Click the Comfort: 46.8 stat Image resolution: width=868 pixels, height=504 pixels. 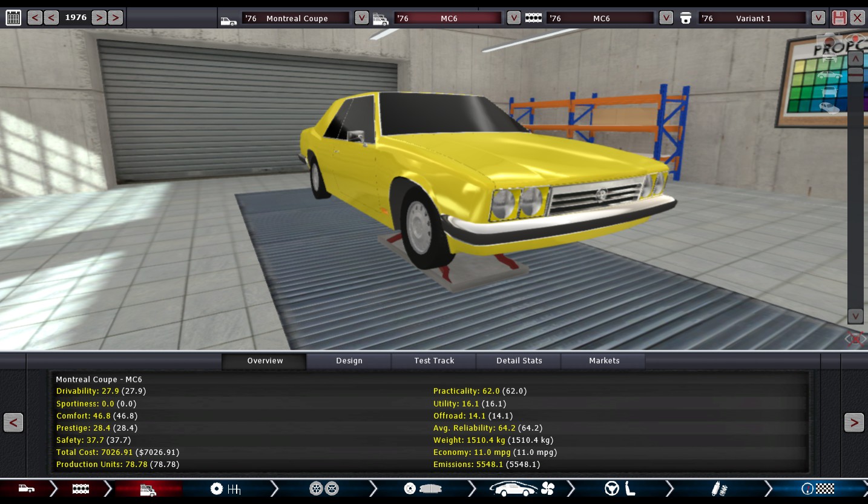click(97, 416)
